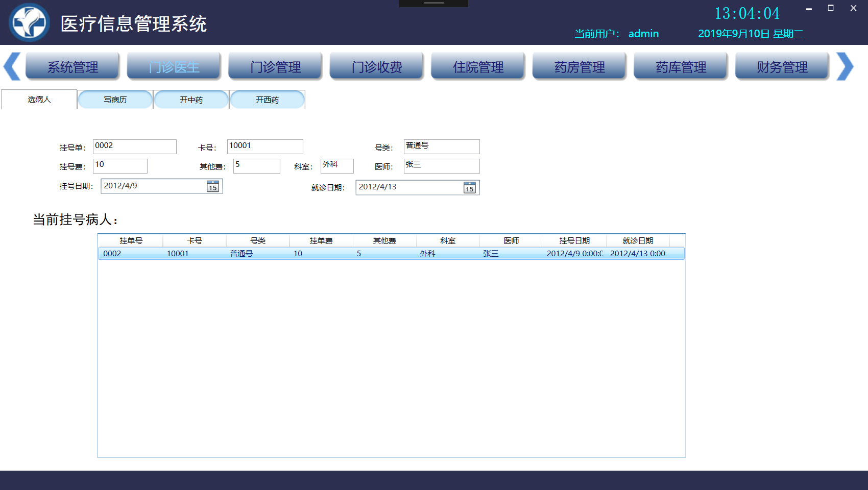The image size is (868, 490).
Task: Click the 医疗信息管理系统 title text
Action: [134, 24]
